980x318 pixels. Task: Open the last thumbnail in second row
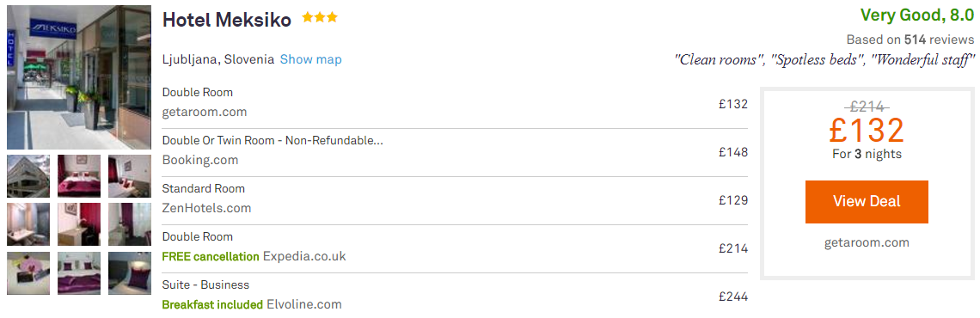tap(129, 224)
